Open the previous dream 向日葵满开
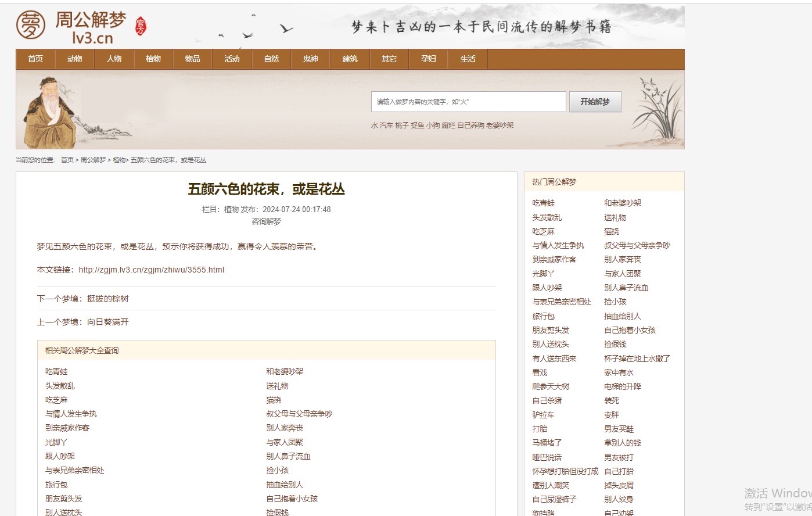Viewport: 812px width, 516px height. 107,322
